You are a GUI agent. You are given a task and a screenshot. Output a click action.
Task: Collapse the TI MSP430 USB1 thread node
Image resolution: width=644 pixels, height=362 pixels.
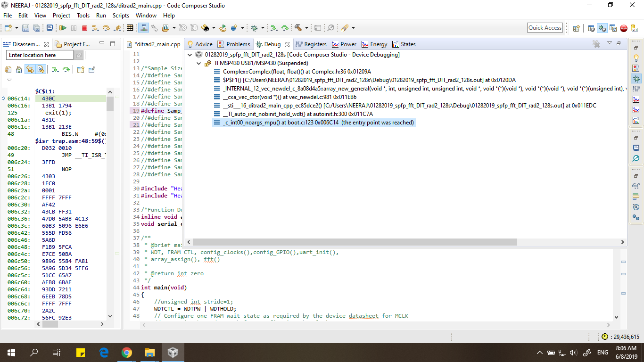pyautogui.click(x=198, y=63)
